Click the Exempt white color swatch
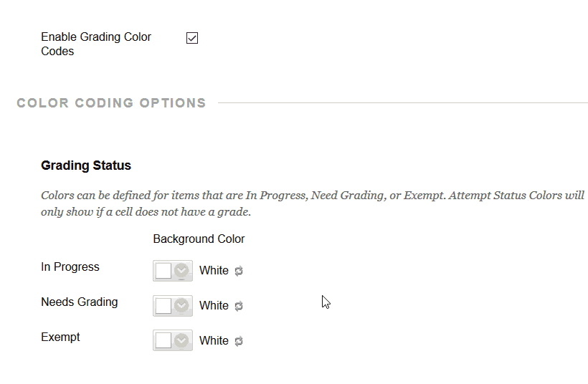Image resolution: width=588 pixels, height=384 pixels. (x=163, y=340)
